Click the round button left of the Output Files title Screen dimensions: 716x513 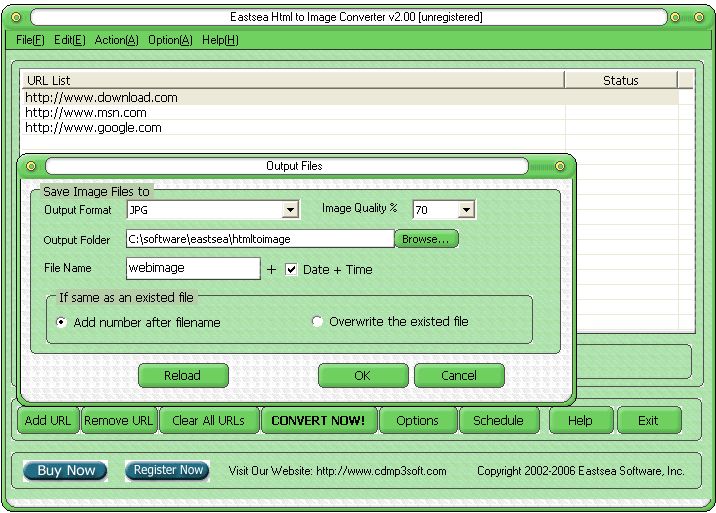31,166
